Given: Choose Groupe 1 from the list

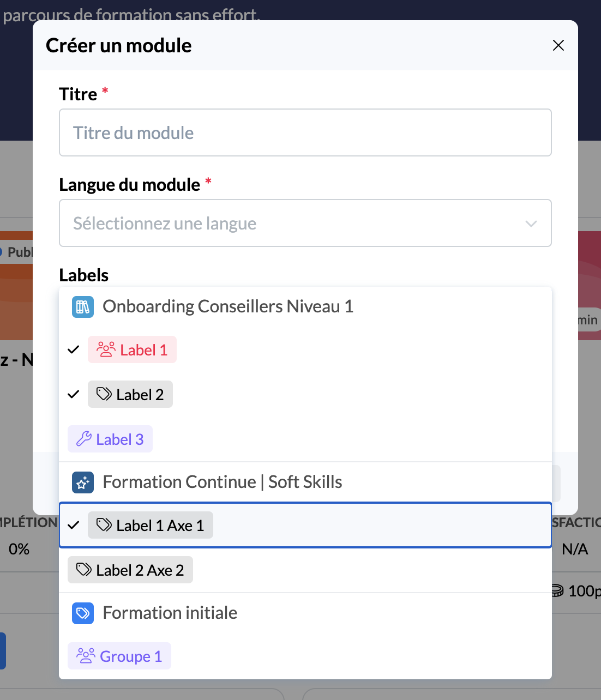Looking at the screenshot, I should 119,656.
